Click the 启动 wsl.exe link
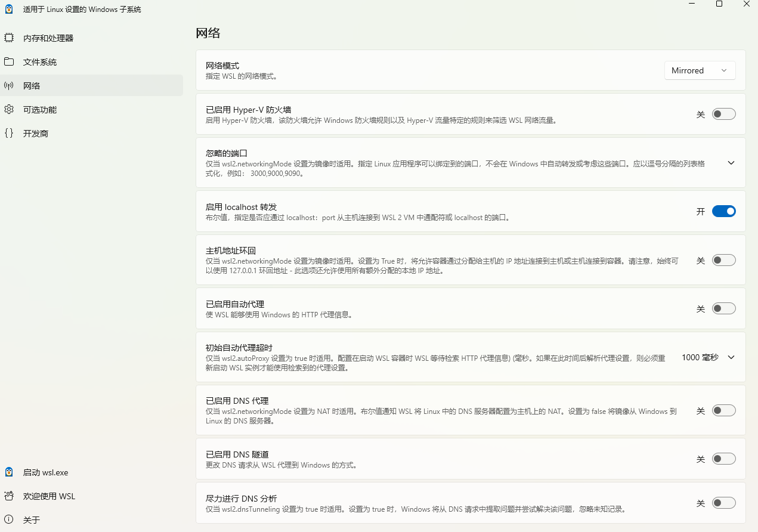 46,472
